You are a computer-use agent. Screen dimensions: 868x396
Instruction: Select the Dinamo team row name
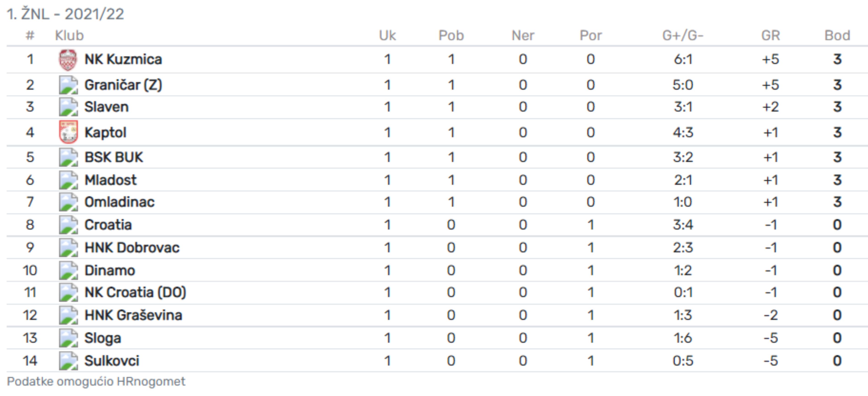click(110, 270)
